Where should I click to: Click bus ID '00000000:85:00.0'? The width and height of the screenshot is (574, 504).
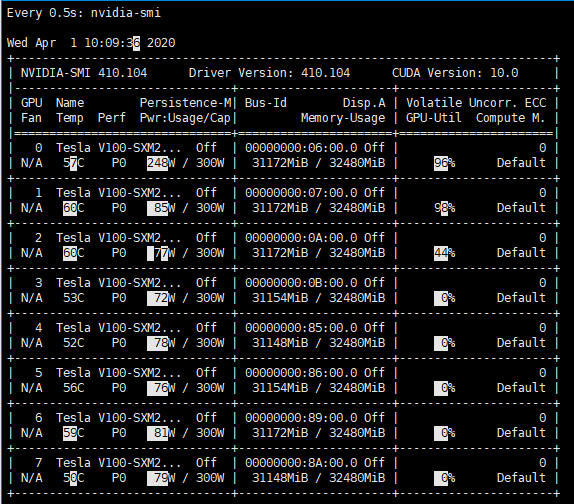301,328
